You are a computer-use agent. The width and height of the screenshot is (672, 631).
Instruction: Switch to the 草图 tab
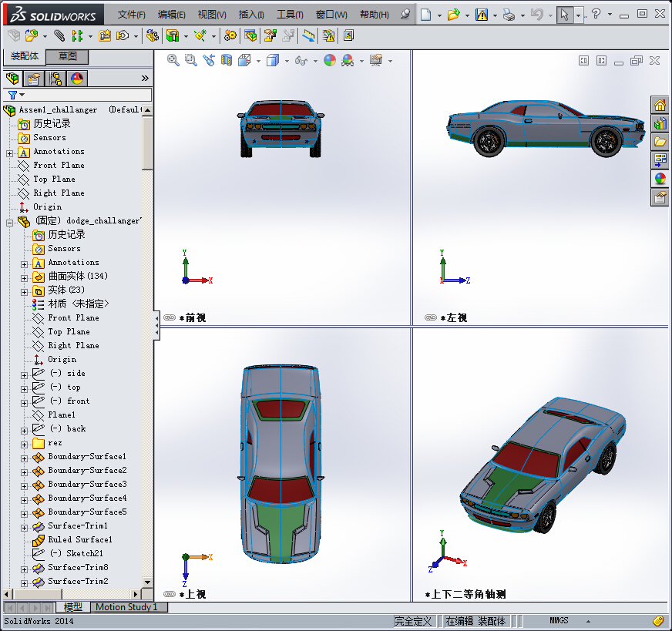tap(67, 56)
